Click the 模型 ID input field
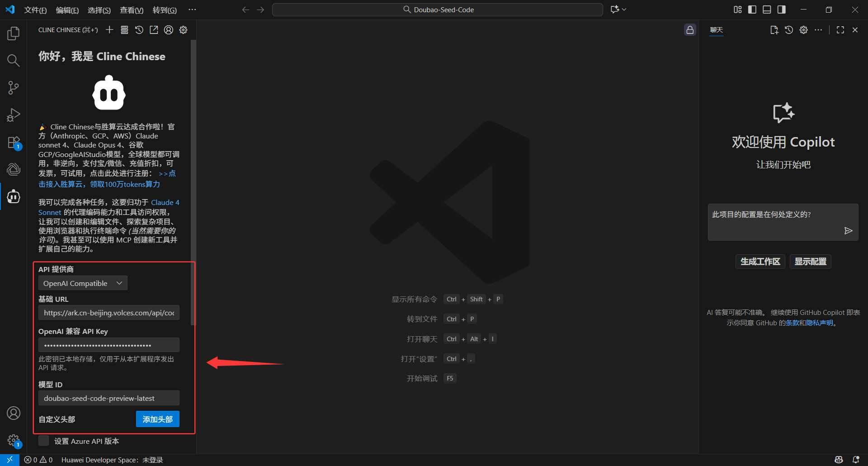This screenshot has height=466, width=868. pyautogui.click(x=109, y=398)
